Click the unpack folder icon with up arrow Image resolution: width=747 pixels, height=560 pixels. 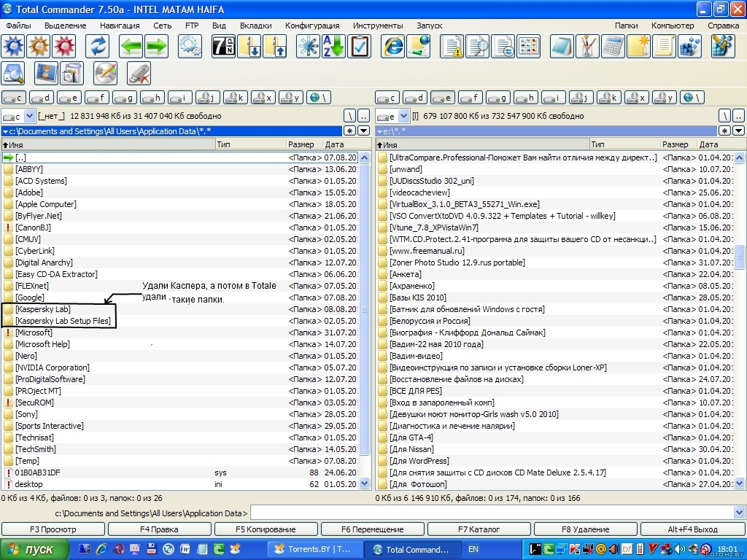point(275,47)
